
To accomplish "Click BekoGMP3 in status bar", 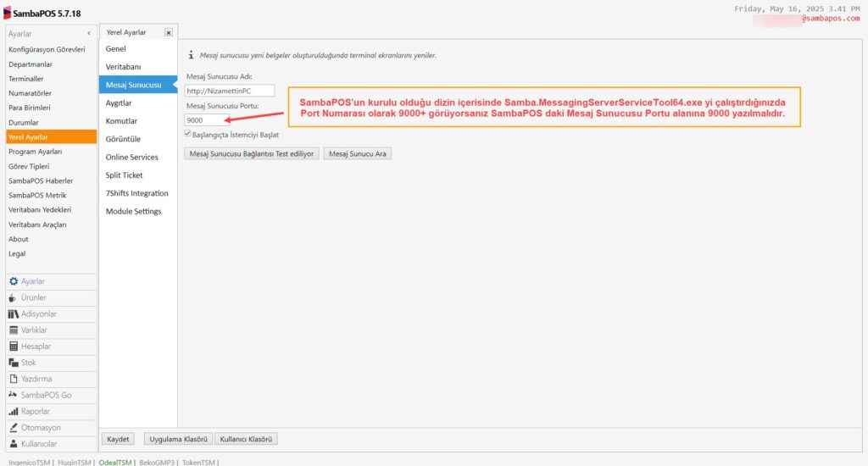I will tap(157, 462).
